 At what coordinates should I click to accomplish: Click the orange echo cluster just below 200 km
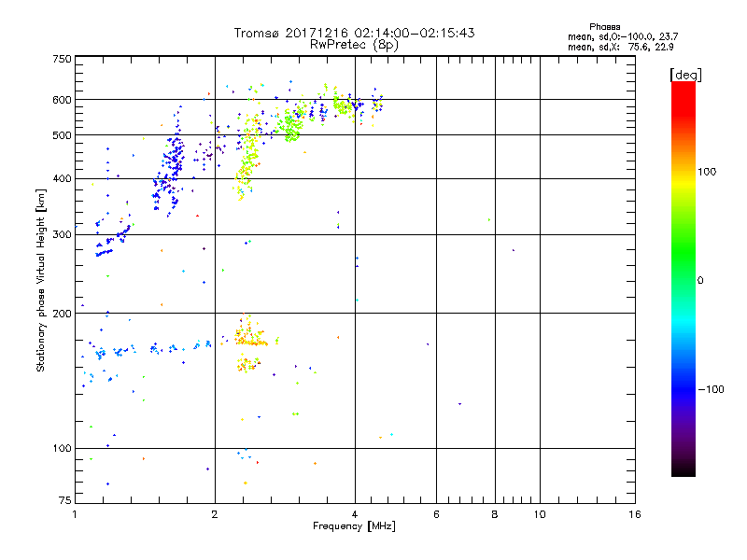pos(250,337)
